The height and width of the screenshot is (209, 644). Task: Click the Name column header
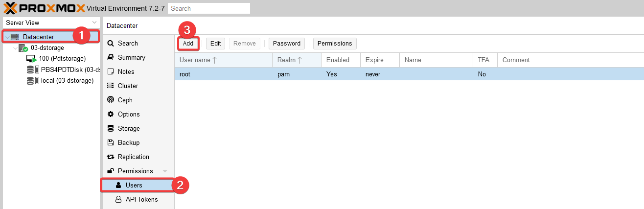pos(437,60)
